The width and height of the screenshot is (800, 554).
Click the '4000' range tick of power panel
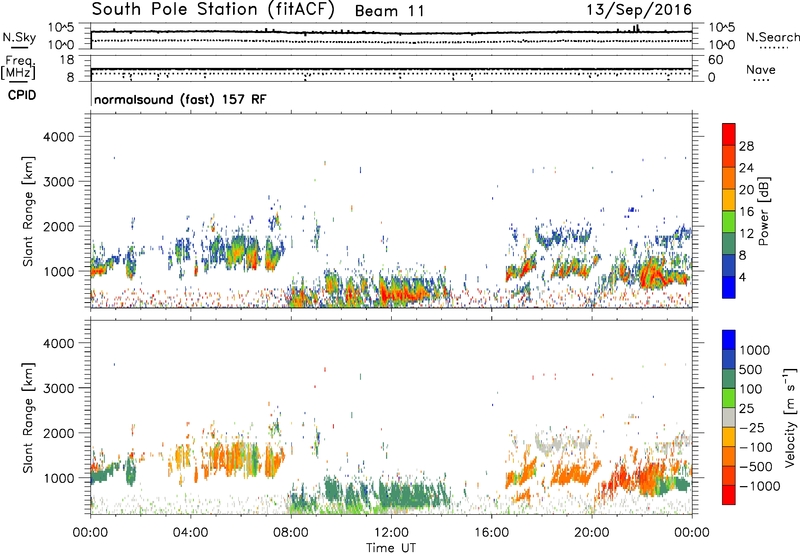click(58, 137)
